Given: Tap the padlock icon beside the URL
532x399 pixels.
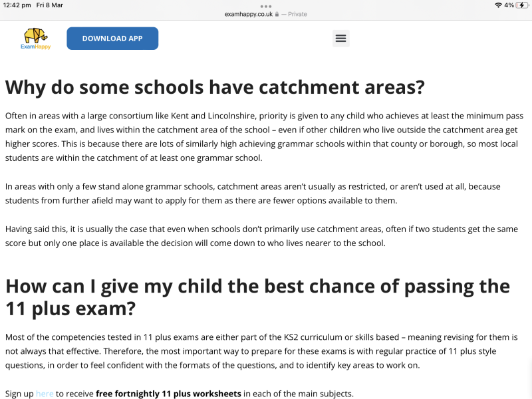Looking at the screenshot, I should pyautogui.click(x=277, y=14).
